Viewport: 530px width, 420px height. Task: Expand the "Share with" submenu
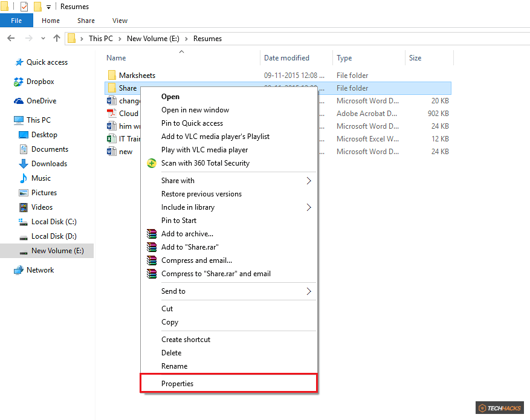pos(176,180)
